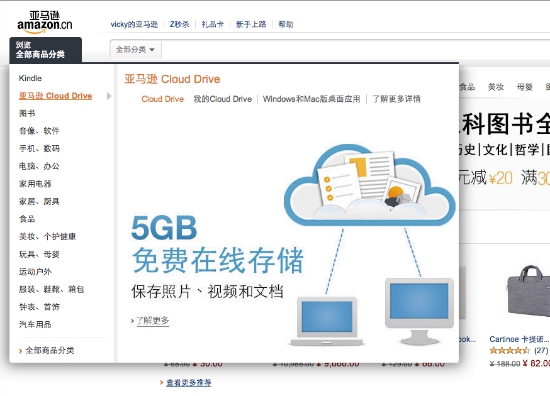Select the 美妆 tab in background page
The image size is (550, 396).
[496, 87]
